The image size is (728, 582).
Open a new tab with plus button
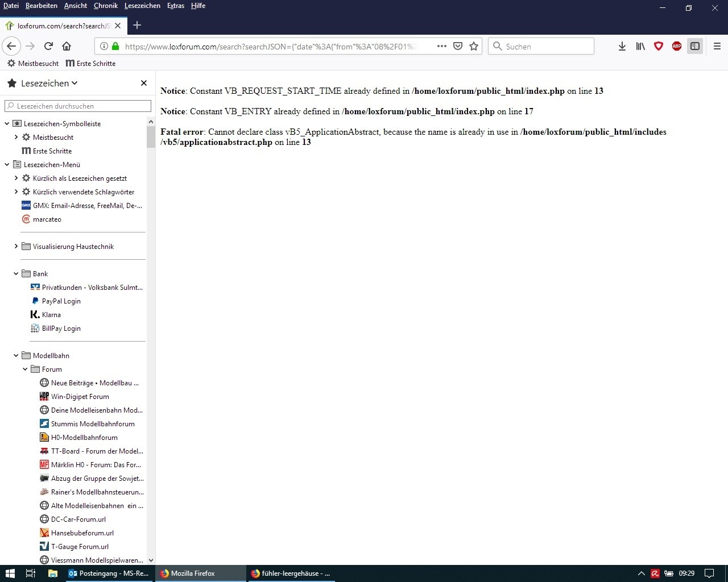(137, 25)
